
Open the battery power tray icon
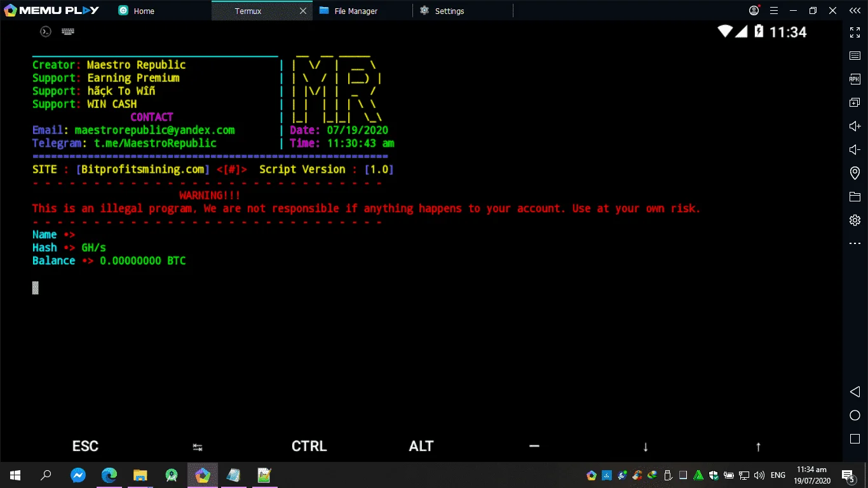click(x=729, y=475)
